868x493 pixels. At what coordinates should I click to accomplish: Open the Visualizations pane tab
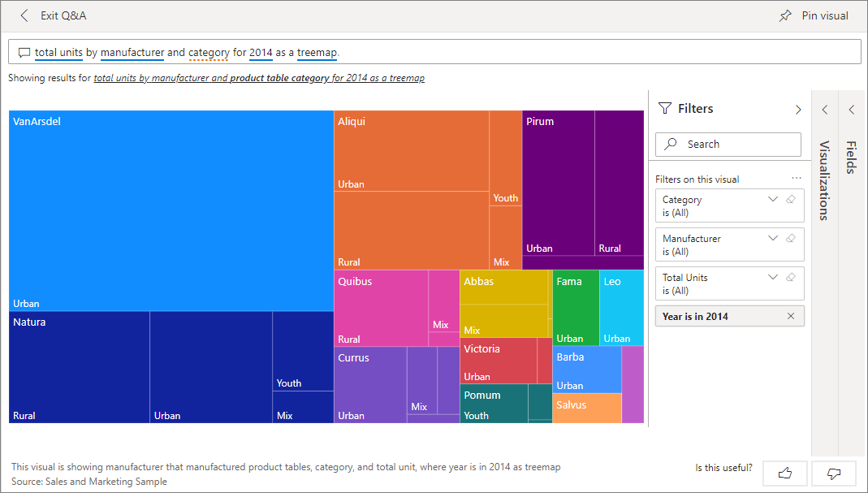pos(824,179)
